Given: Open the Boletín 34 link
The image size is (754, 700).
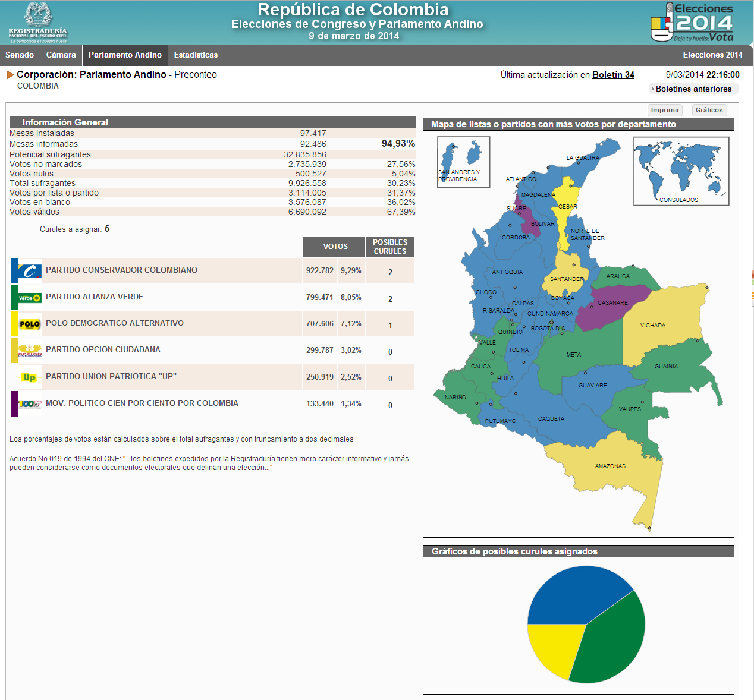Looking at the screenshot, I should pos(613,75).
